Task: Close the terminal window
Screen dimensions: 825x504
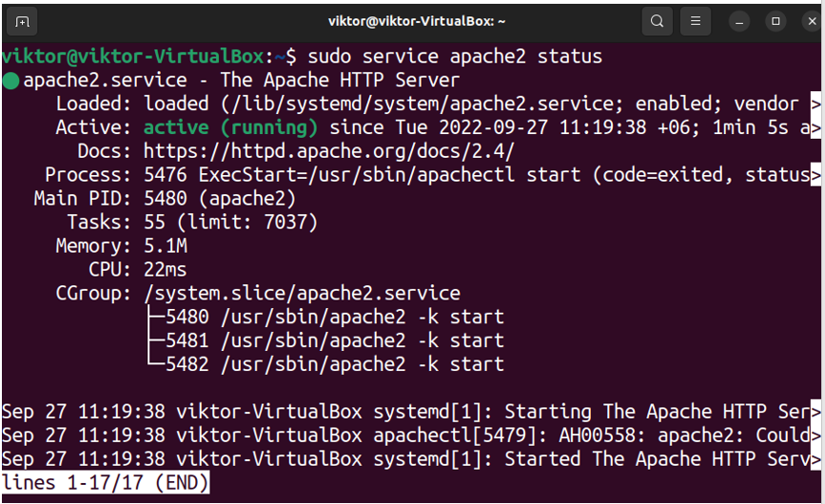Action: coord(812,22)
